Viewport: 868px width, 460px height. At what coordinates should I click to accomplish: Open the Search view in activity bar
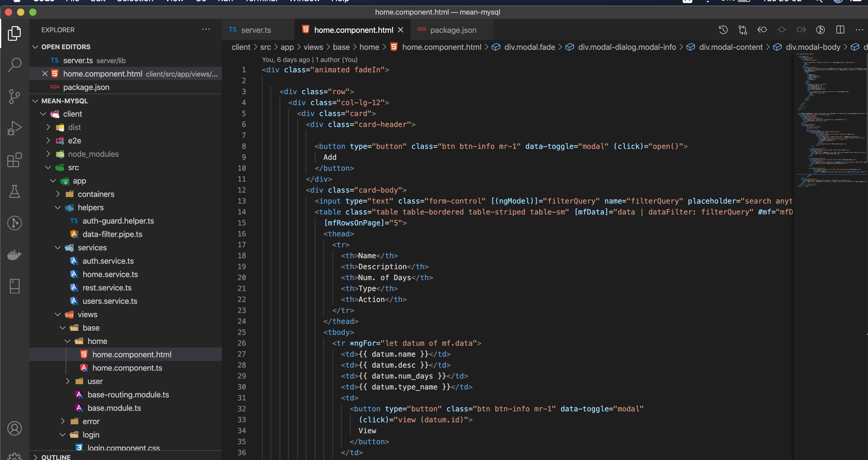pos(15,65)
